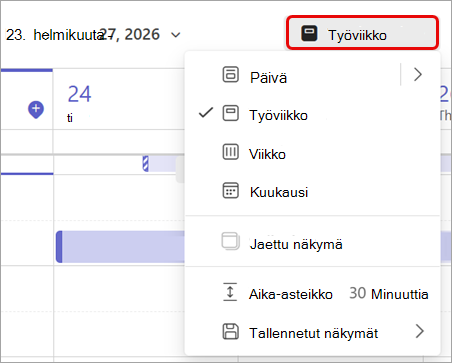
Task: Open Aika-asteikko time scale setting
Action: coord(312,293)
